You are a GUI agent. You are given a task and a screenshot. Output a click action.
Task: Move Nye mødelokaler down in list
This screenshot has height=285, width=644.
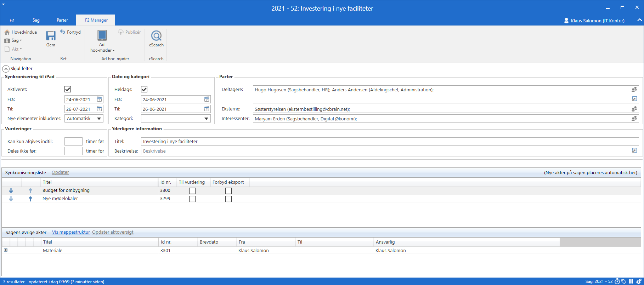[x=11, y=199]
